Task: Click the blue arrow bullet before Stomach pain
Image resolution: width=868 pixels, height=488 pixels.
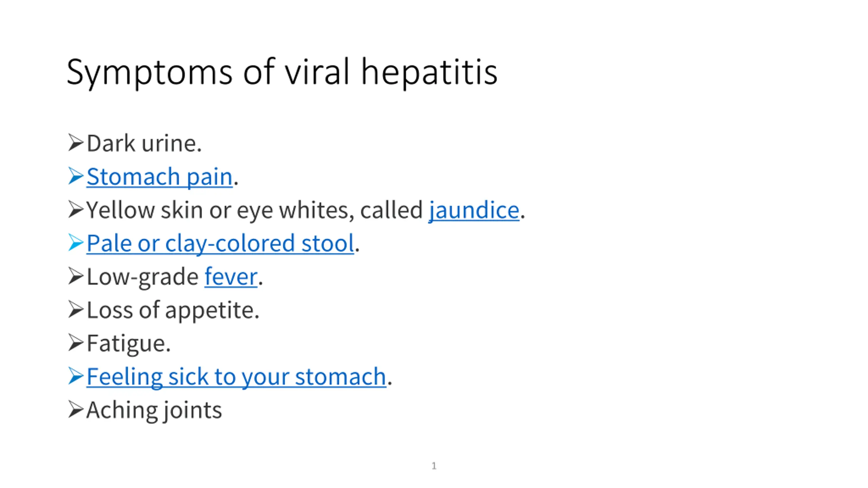Action: [x=76, y=176]
